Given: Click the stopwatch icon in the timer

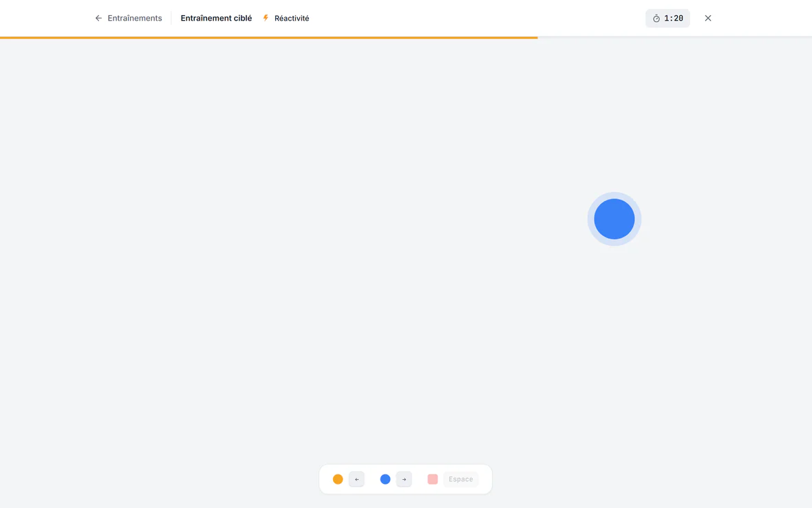Looking at the screenshot, I should (x=656, y=19).
